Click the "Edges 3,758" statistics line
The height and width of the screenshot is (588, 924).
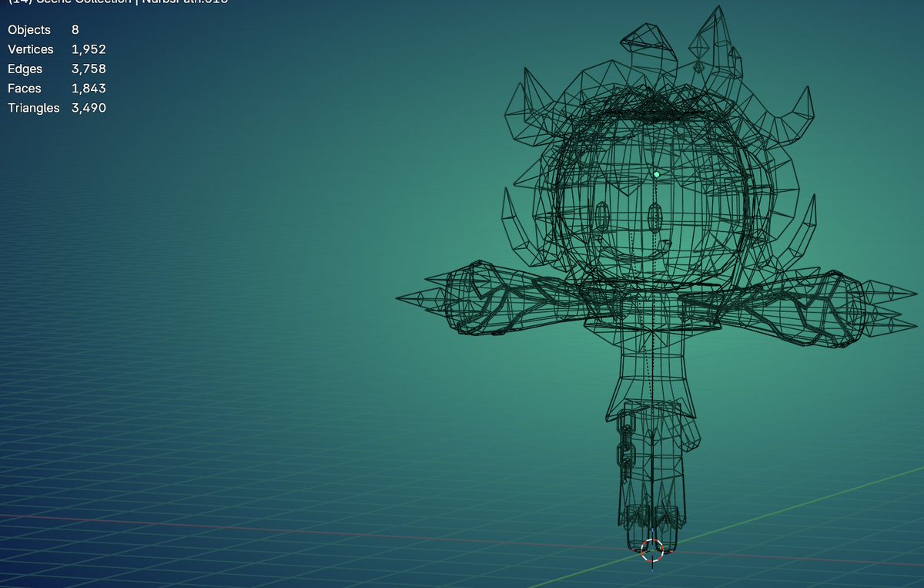[57, 69]
